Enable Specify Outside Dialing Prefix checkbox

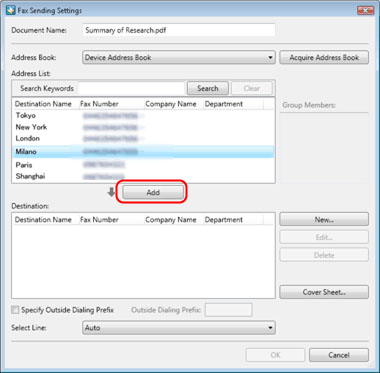click(x=15, y=310)
